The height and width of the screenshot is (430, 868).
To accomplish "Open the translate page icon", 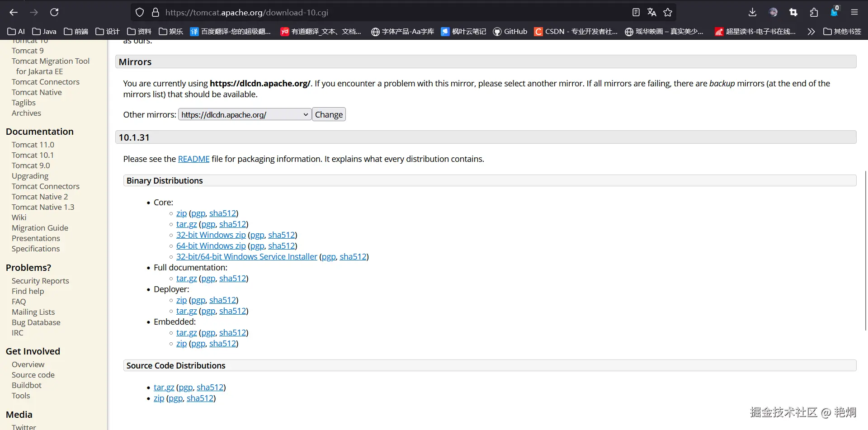I will [x=651, y=12].
